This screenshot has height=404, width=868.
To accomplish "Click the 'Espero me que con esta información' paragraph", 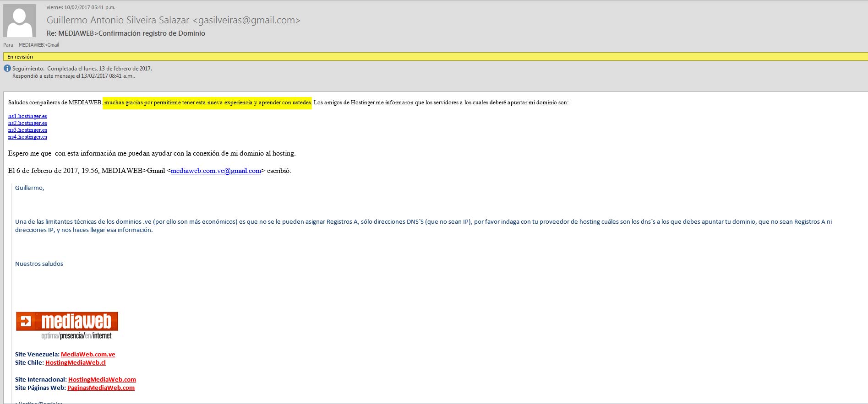I will tap(152, 153).
